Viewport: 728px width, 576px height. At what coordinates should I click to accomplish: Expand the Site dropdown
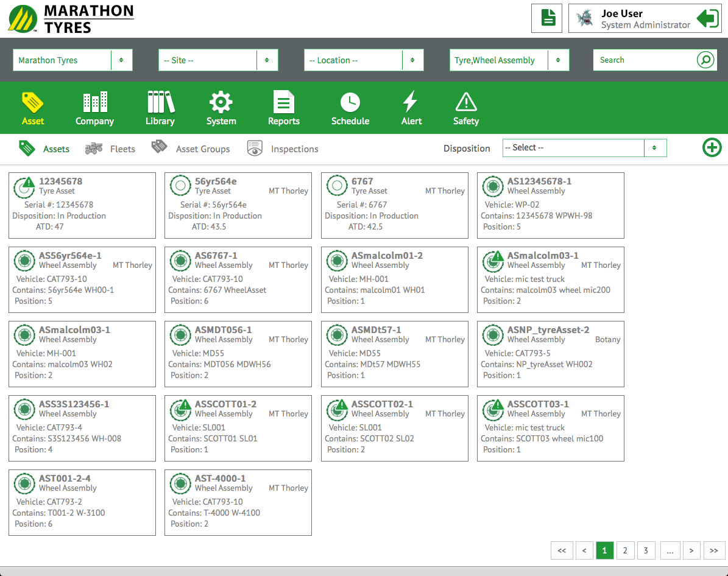218,60
